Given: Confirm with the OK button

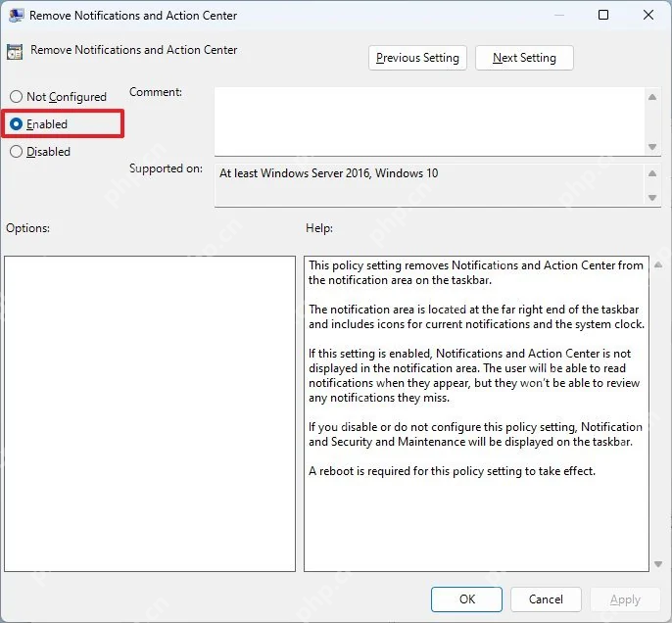Looking at the screenshot, I should pos(466,599).
